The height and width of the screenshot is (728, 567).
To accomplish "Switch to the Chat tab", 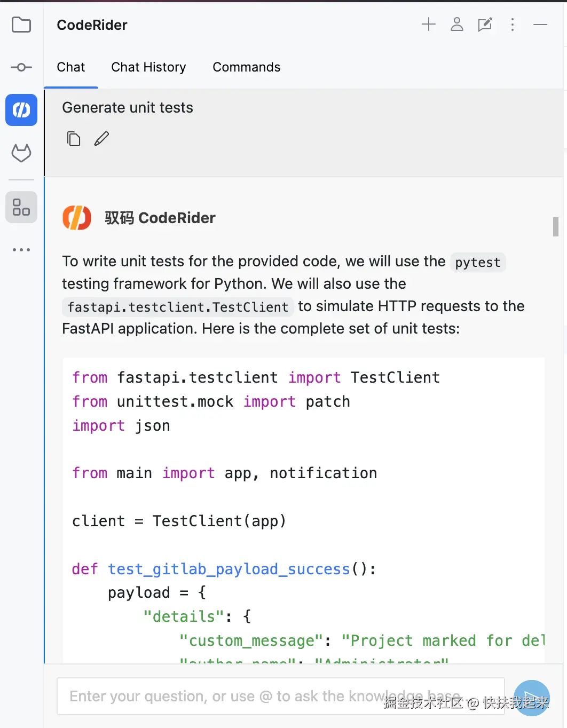I will (71, 67).
